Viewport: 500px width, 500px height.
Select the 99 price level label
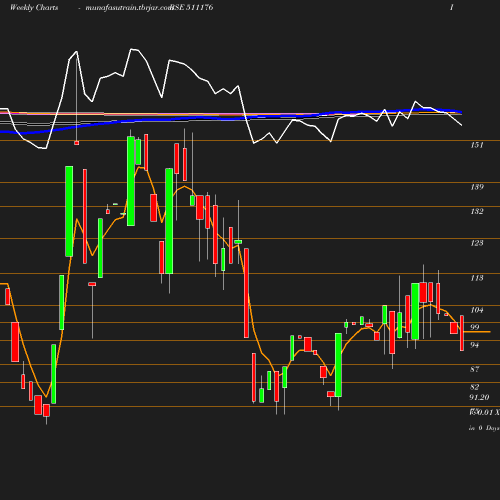(474, 327)
